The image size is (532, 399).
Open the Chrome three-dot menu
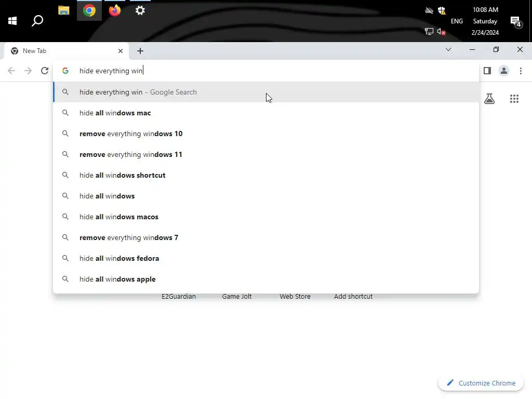pyautogui.click(x=521, y=71)
